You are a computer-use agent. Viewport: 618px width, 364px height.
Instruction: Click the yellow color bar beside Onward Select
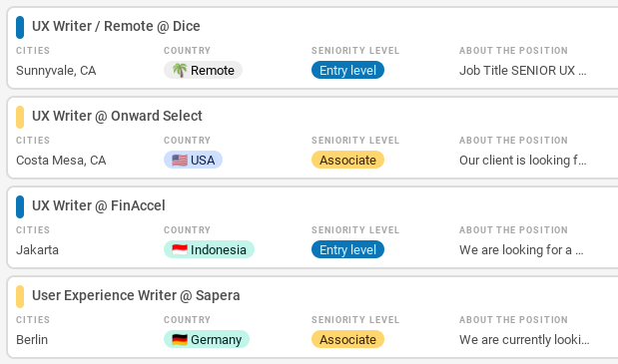[20, 117]
